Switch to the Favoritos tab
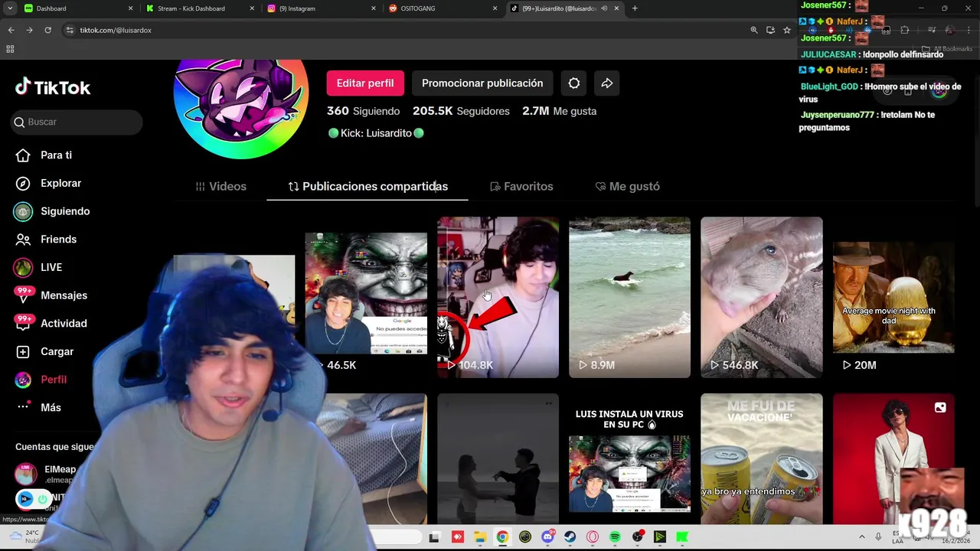The width and height of the screenshot is (980, 551). point(521,186)
